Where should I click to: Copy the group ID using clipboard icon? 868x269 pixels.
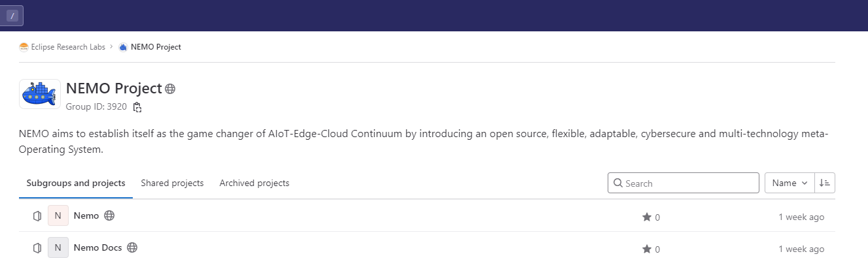coord(137,106)
